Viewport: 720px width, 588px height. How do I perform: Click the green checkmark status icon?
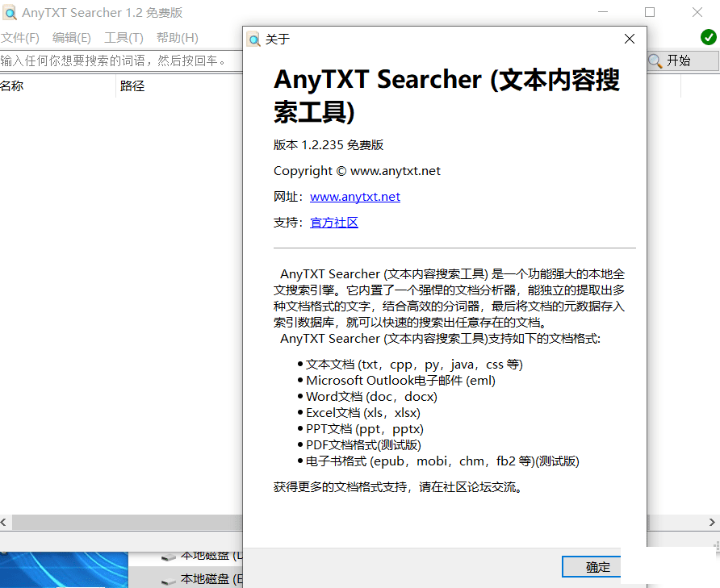(708, 37)
